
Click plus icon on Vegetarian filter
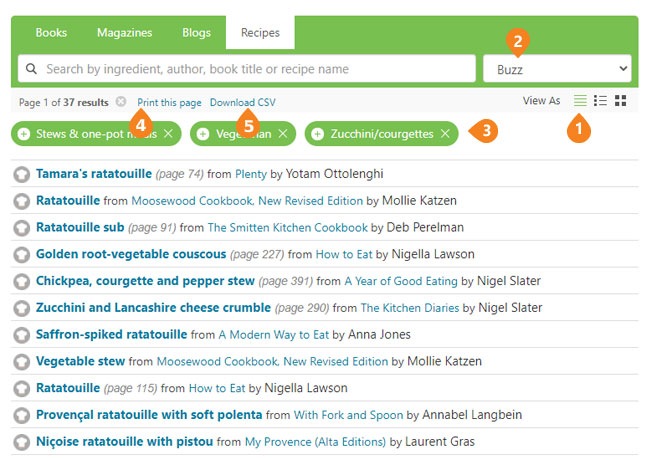coord(203,134)
